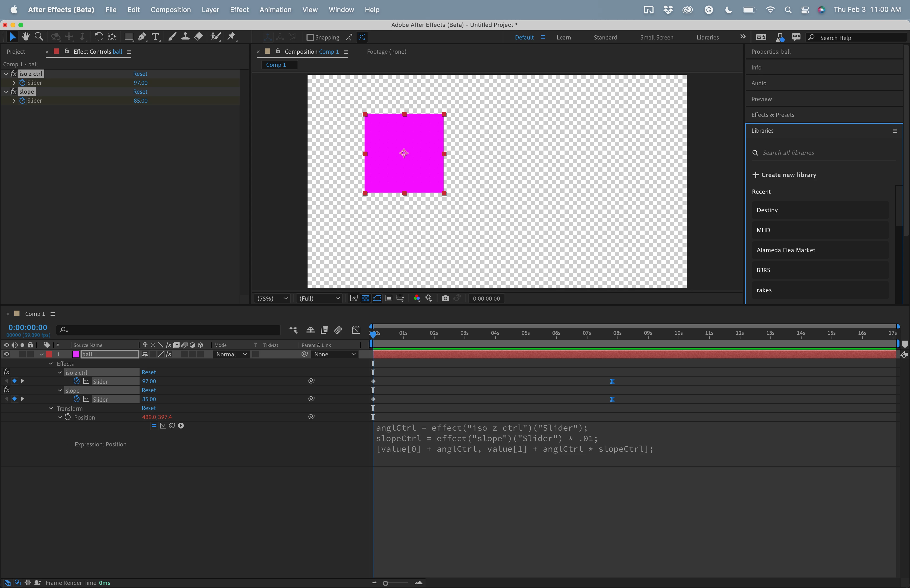Click the Take Snapshot camera icon
The width and height of the screenshot is (910, 588).
tap(445, 298)
